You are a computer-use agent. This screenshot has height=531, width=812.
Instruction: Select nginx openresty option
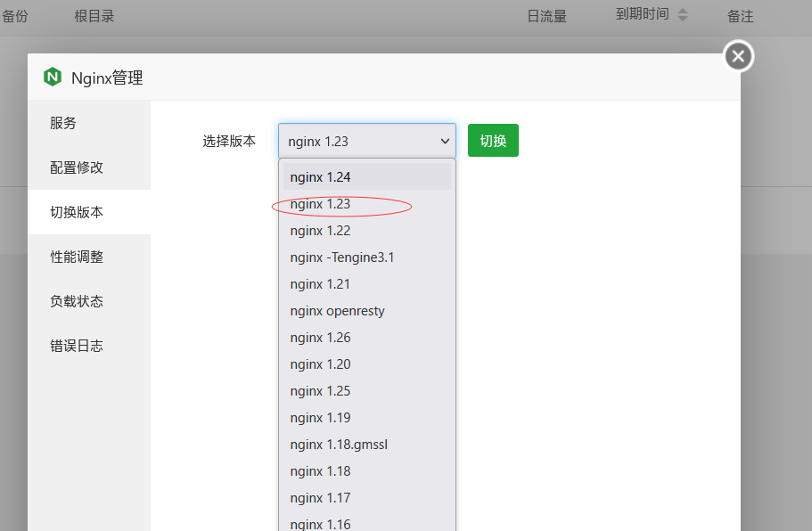pos(367,311)
